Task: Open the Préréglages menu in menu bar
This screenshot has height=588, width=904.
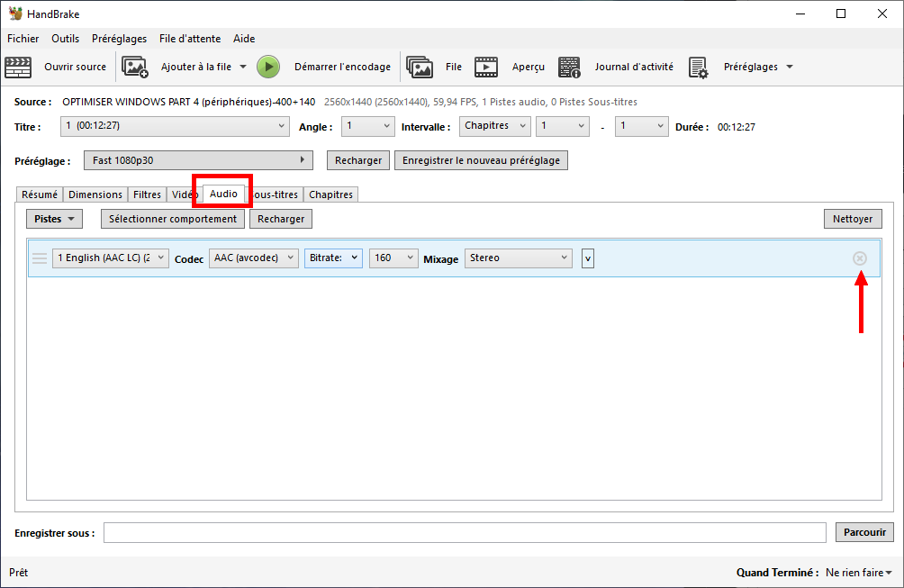Action: (x=120, y=39)
